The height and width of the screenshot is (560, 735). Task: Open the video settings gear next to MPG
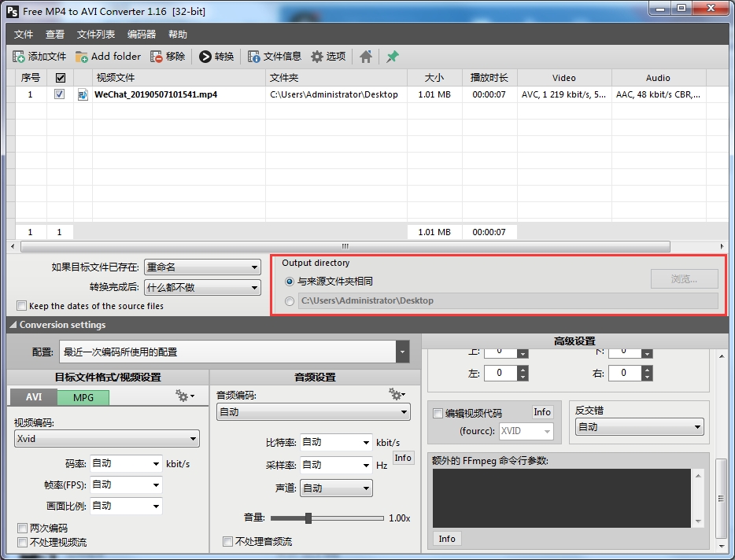[185, 396]
